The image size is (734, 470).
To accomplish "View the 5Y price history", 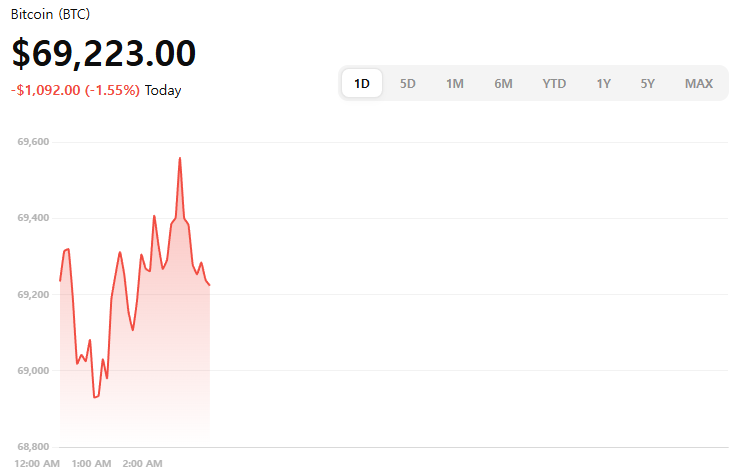I will point(648,84).
